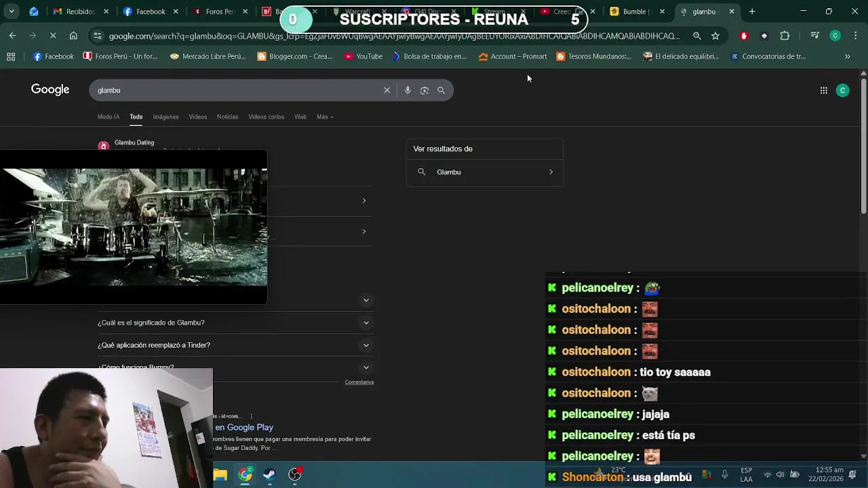Open the Web results tab
Image resolution: width=868 pixels, height=488 pixels.
pos(300,117)
